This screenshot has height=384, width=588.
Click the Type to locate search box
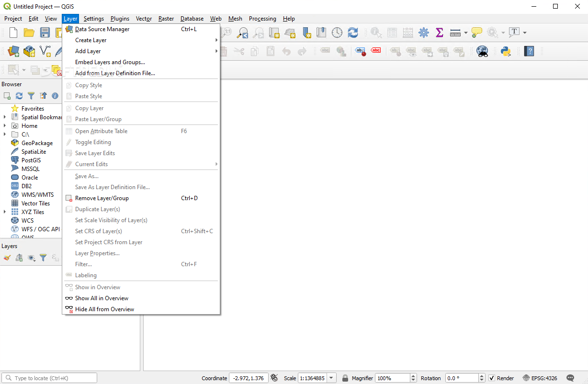49,378
